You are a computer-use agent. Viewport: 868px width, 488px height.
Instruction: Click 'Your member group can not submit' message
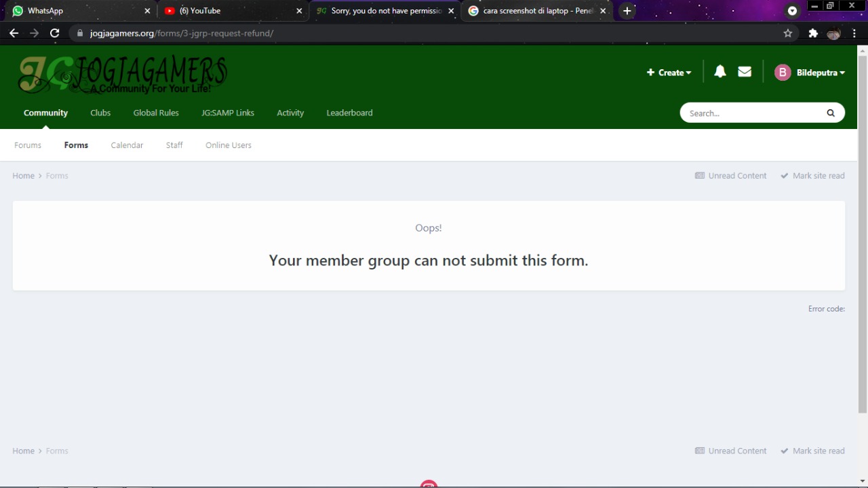(429, 261)
